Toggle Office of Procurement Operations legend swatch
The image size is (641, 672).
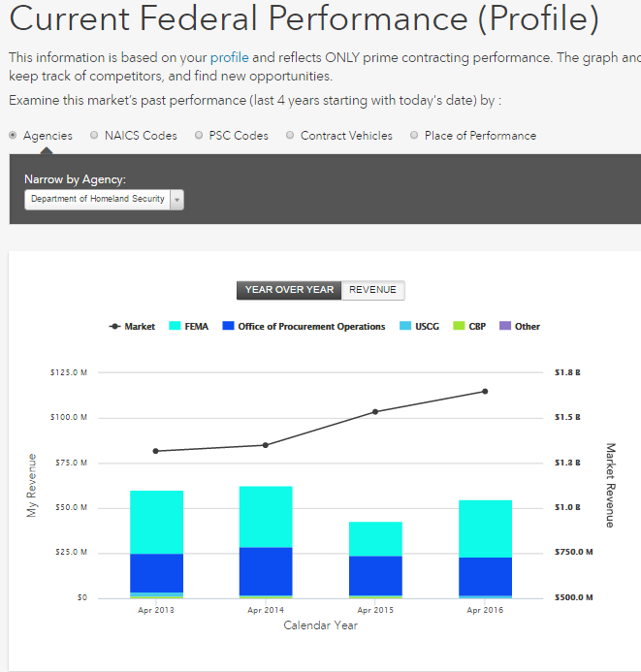coord(229,326)
